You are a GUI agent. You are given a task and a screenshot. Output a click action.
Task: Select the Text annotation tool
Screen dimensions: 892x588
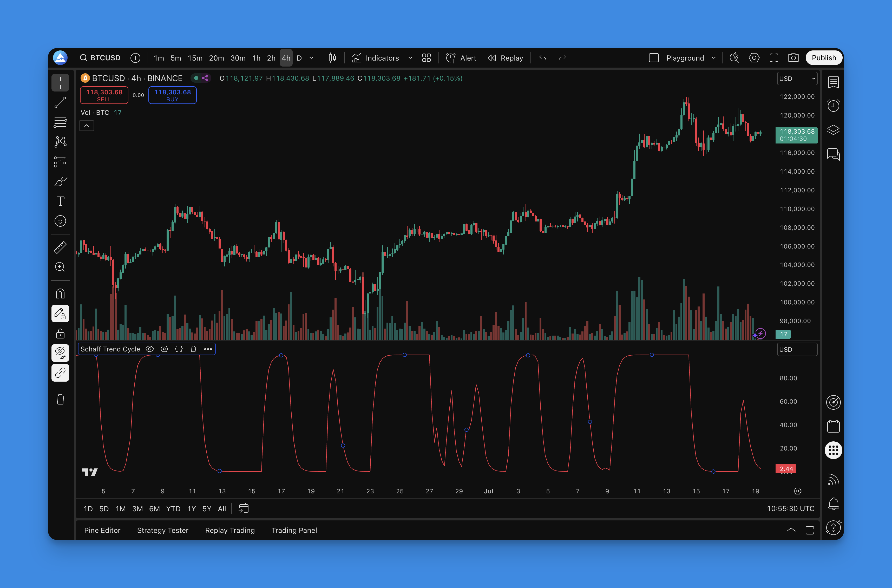(x=60, y=201)
